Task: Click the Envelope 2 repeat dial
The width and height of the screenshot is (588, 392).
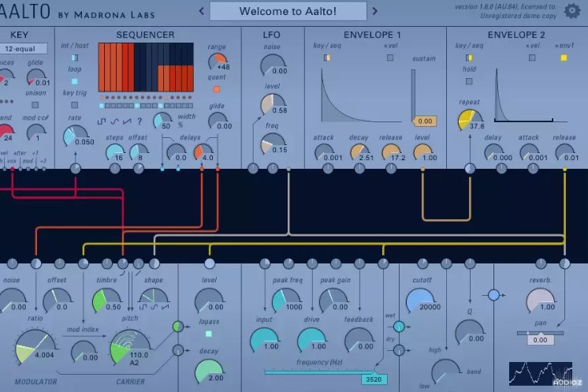Action: pyautogui.click(x=471, y=120)
